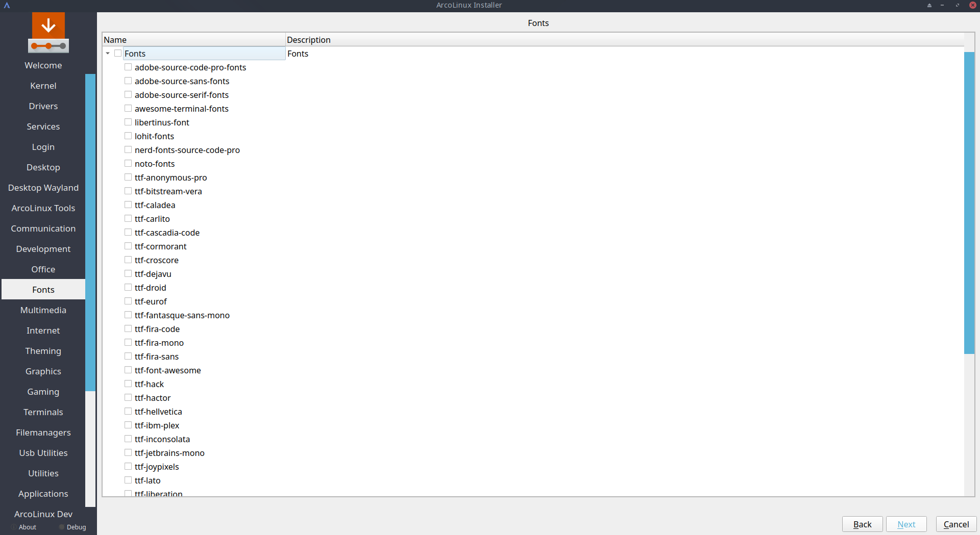Enable the ttf-jetbrains-mono checkbox
This screenshot has height=535, width=980.
(128, 453)
